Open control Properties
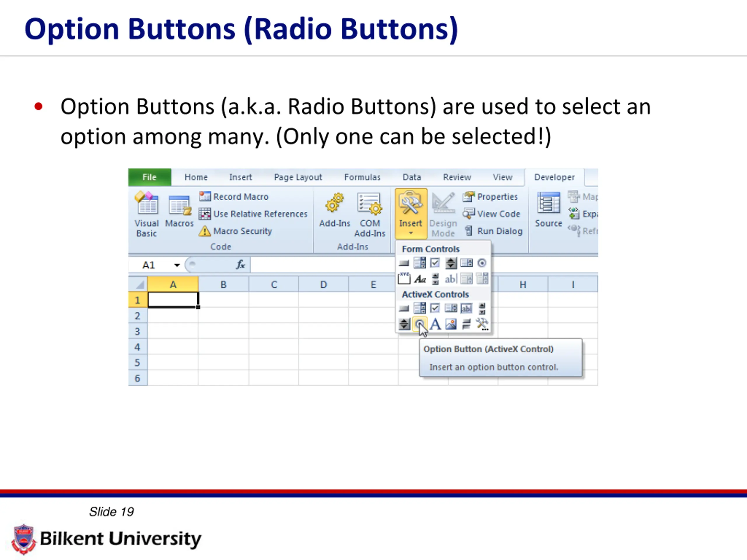Viewport: 747px width, 560px height. pyautogui.click(x=490, y=197)
